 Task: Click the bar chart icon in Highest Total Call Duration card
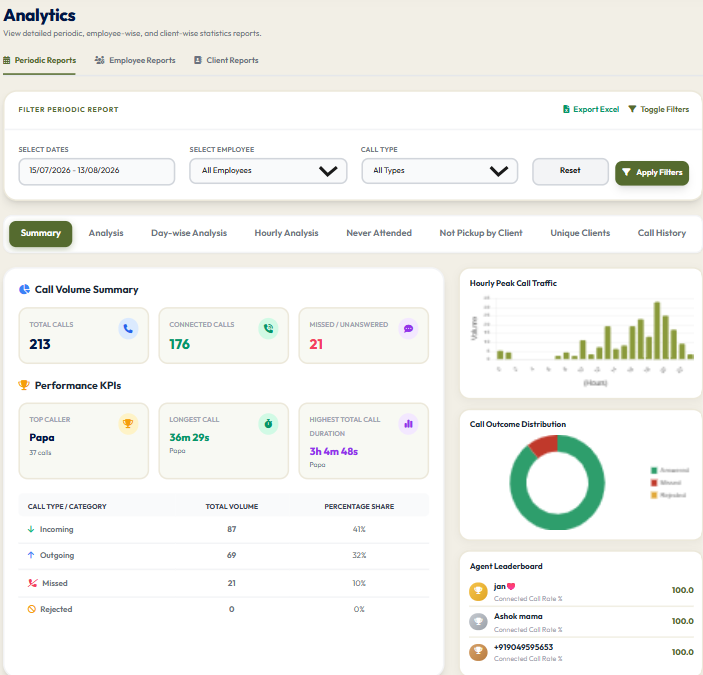(408, 424)
